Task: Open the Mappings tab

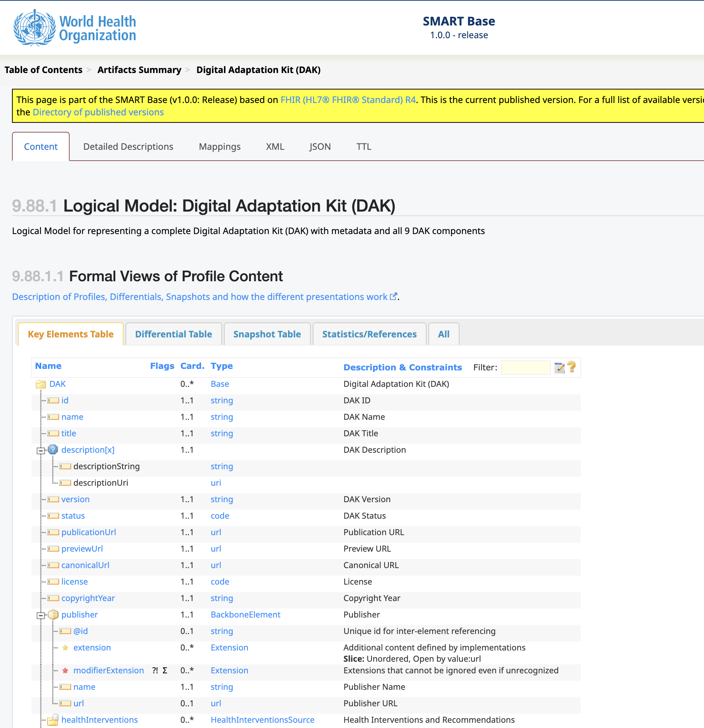Action: click(220, 146)
